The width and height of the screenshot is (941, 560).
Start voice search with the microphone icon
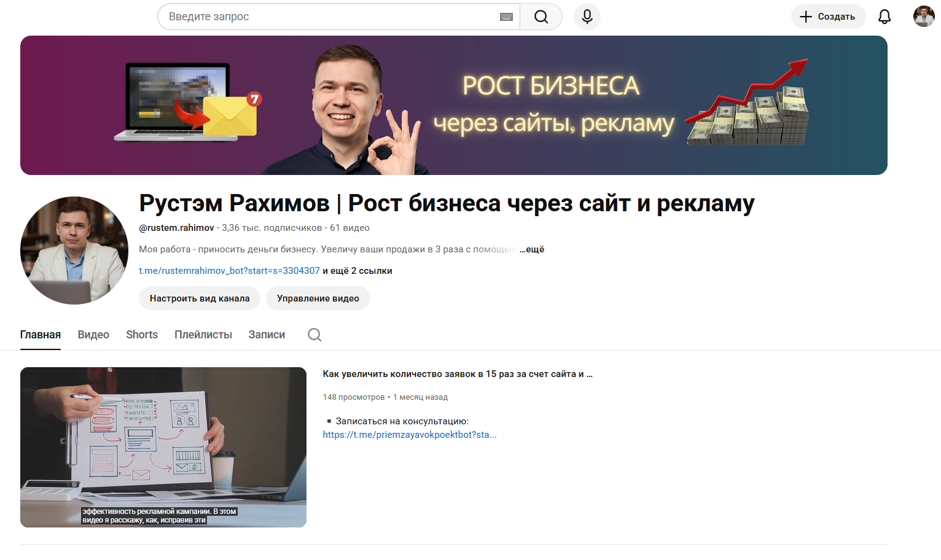click(x=587, y=17)
